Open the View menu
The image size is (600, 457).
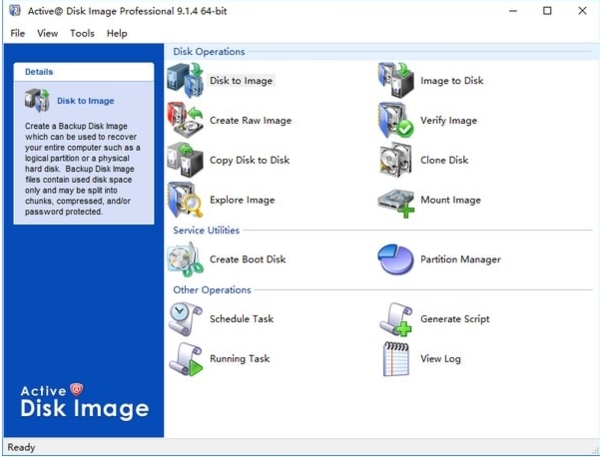coord(47,33)
